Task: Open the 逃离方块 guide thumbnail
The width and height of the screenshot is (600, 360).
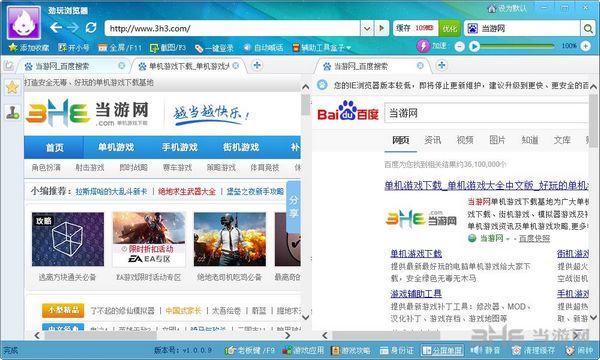Action: tap(68, 239)
